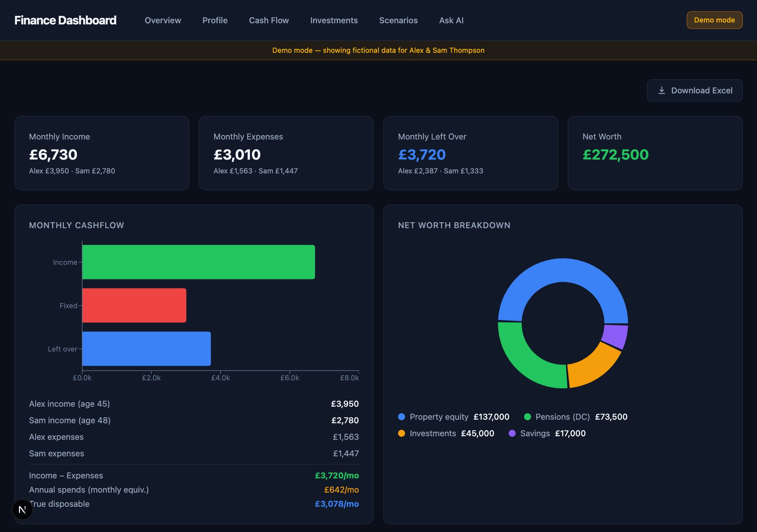Image resolution: width=757 pixels, height=532 pixels.
Task: Click the Pensions (DC) £73,500 legend value
Action: (x=611, y=417)
